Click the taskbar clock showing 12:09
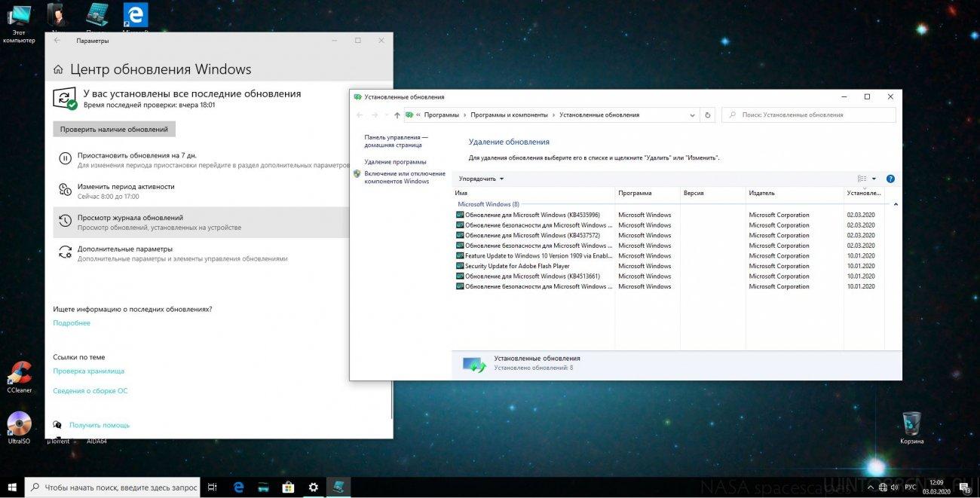 936,487
